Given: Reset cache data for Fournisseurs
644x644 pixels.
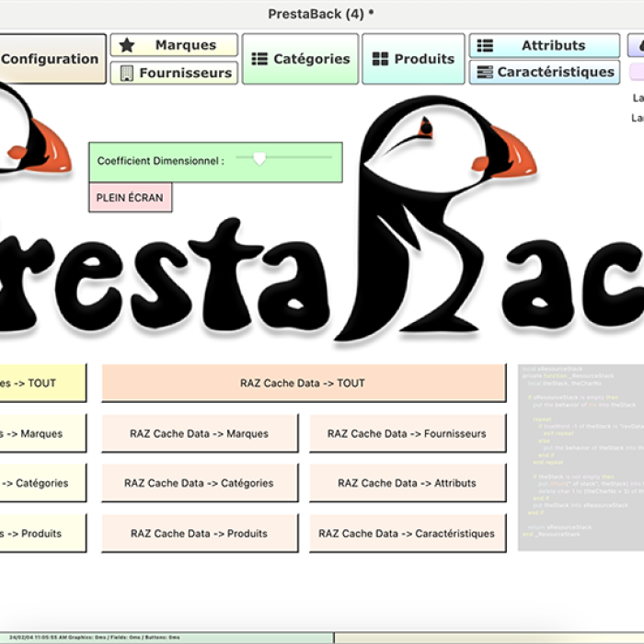Looking at the screenshot, I should click(407, 433).
